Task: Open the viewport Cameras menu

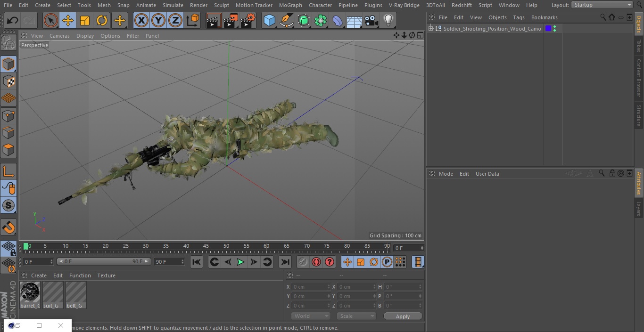Action: tap(59, 36)
